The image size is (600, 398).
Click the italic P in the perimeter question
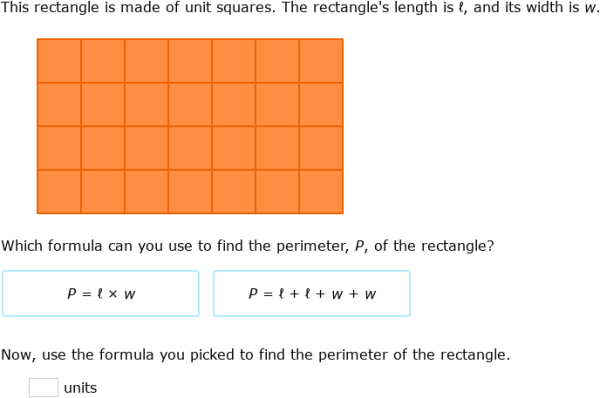tap(359, 246)
